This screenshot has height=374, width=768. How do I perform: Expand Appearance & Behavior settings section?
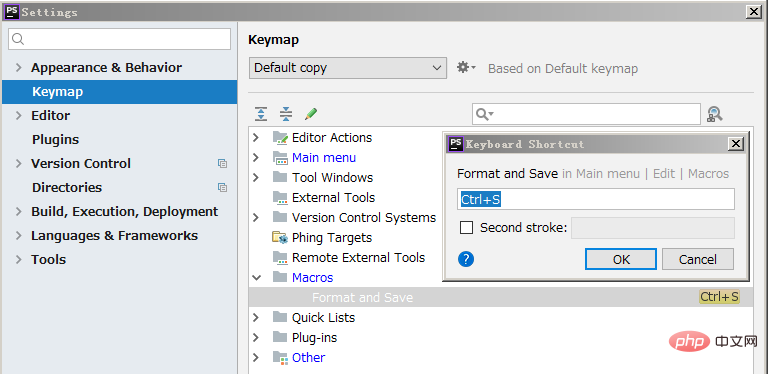[19, 68]
